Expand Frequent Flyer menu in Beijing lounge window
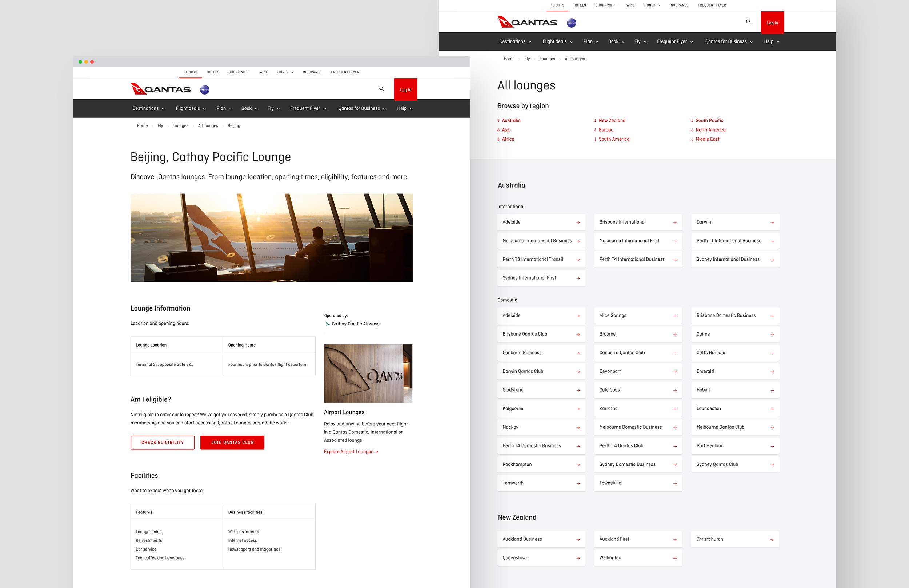 point(308,108)
